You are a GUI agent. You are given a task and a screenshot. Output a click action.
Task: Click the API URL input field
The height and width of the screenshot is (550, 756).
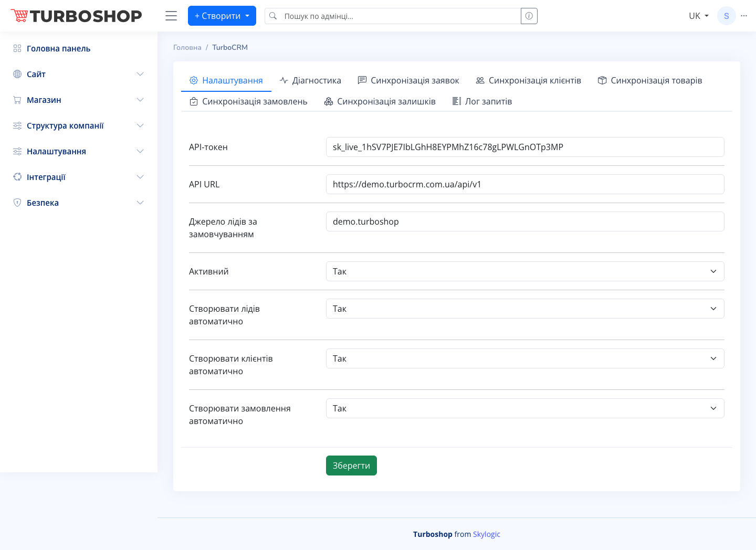tap(525, 184)
